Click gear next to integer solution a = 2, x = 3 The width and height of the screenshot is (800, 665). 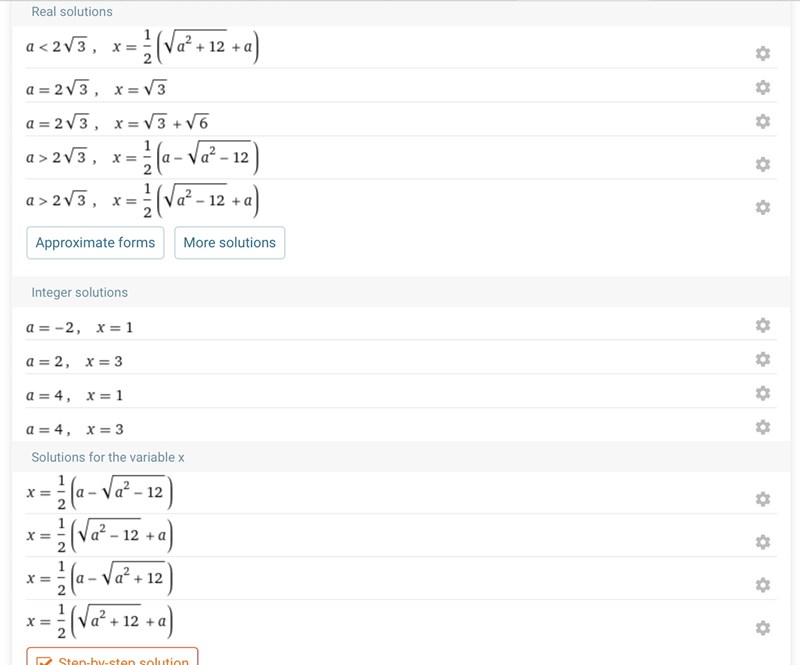[x=763, y=359]
